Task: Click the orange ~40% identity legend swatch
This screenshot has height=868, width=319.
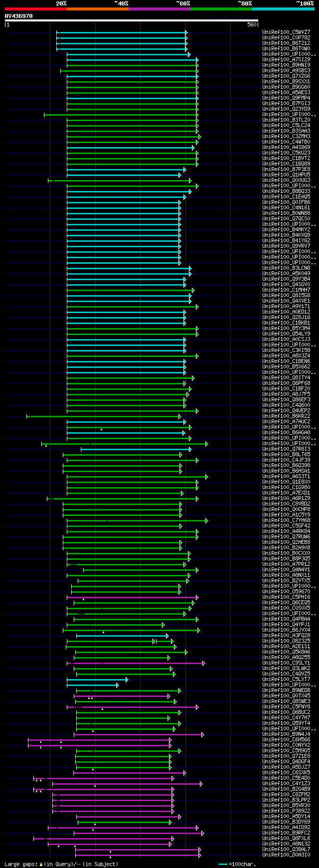Action: point(98,8)
